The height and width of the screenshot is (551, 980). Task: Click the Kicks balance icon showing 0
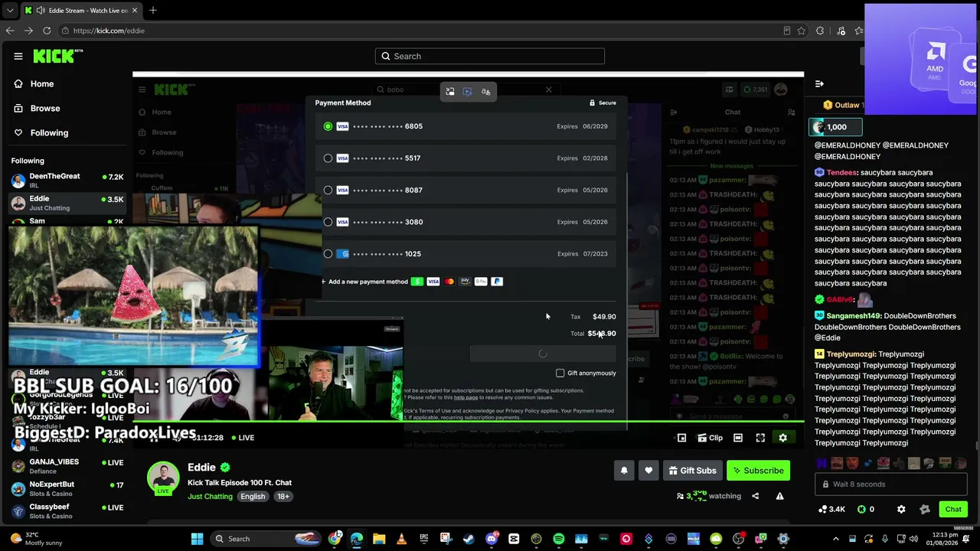click(861, 509)
